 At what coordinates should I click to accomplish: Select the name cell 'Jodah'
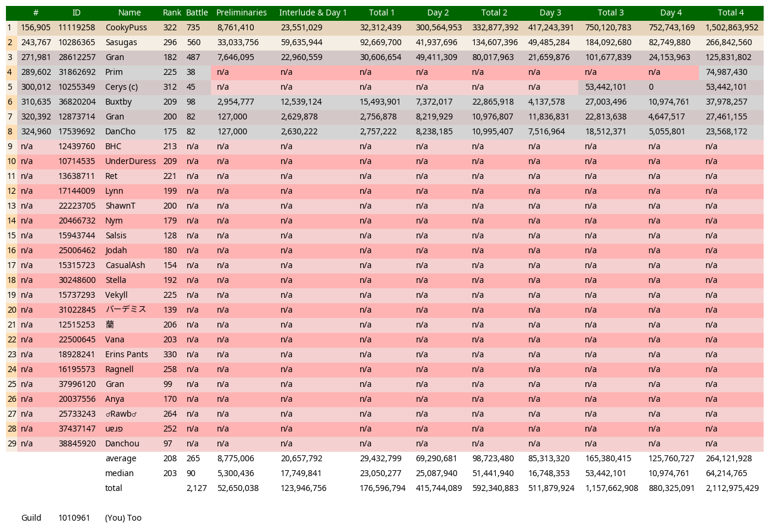point(116,250)
